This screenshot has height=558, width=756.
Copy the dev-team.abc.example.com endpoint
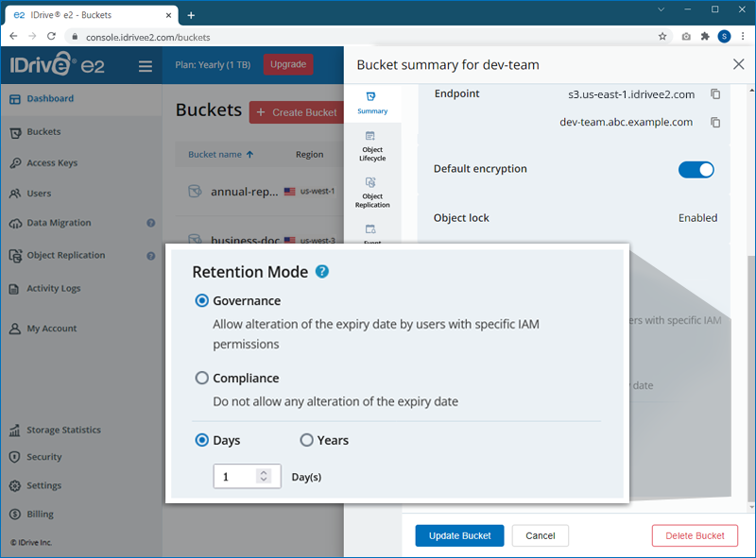click(x=715, y=123)
